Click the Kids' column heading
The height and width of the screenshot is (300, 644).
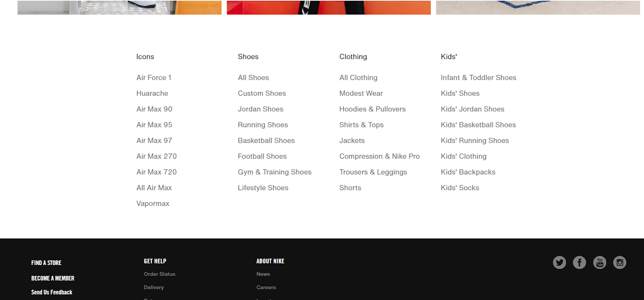click(x=449, y=57)
